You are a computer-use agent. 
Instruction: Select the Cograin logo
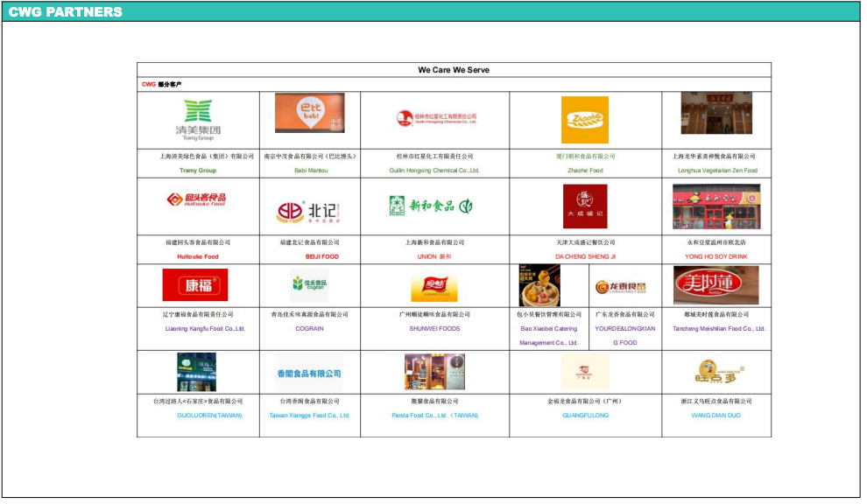coord(308,285)
